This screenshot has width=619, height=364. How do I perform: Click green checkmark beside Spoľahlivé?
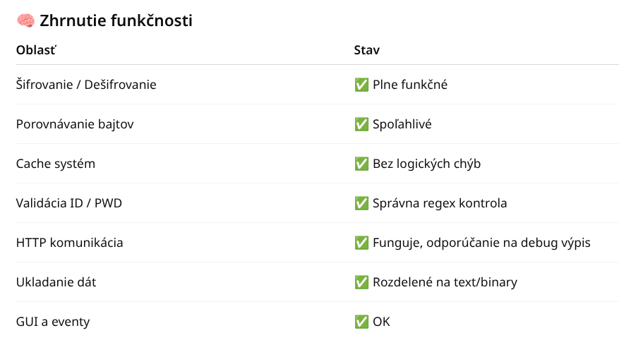tap(361, 124)
